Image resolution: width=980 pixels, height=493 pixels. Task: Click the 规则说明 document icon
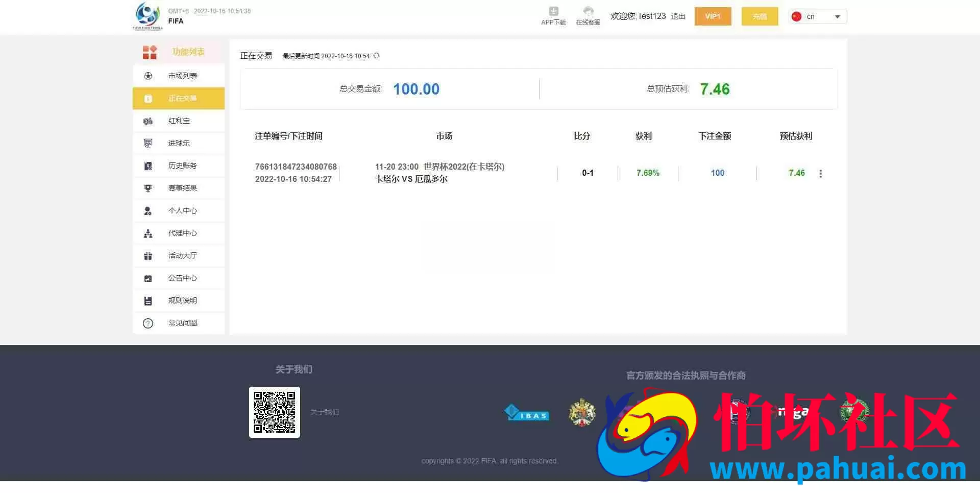(x=148, y=300)
